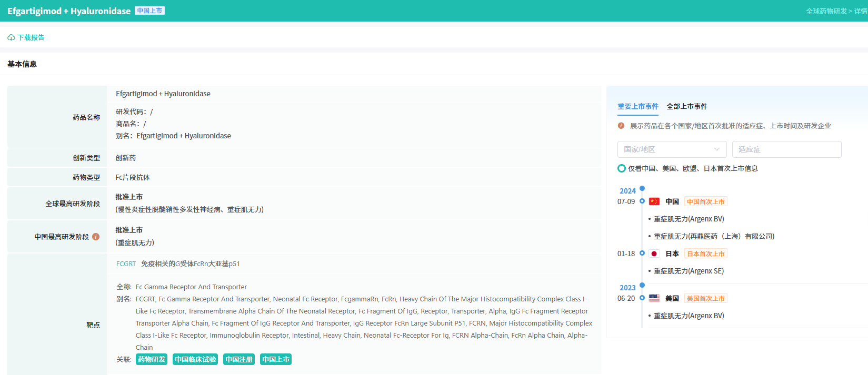This screenshot has width=868, height=375.
Task: Click 中国上市 tag in related row
Action: point(276,359)
